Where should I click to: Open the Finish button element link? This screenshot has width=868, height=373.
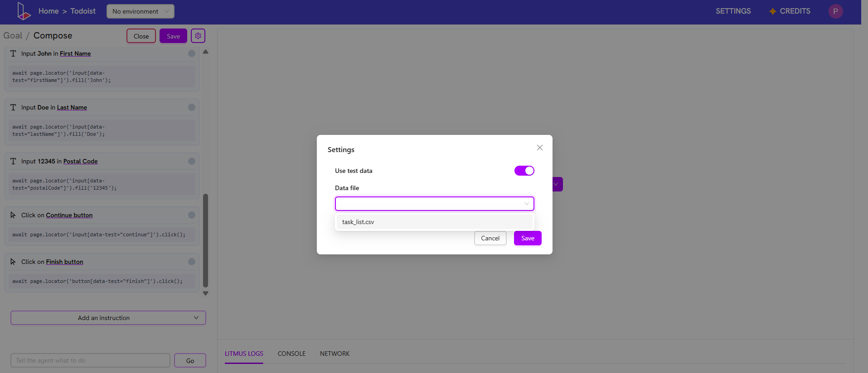coord(64,262)
